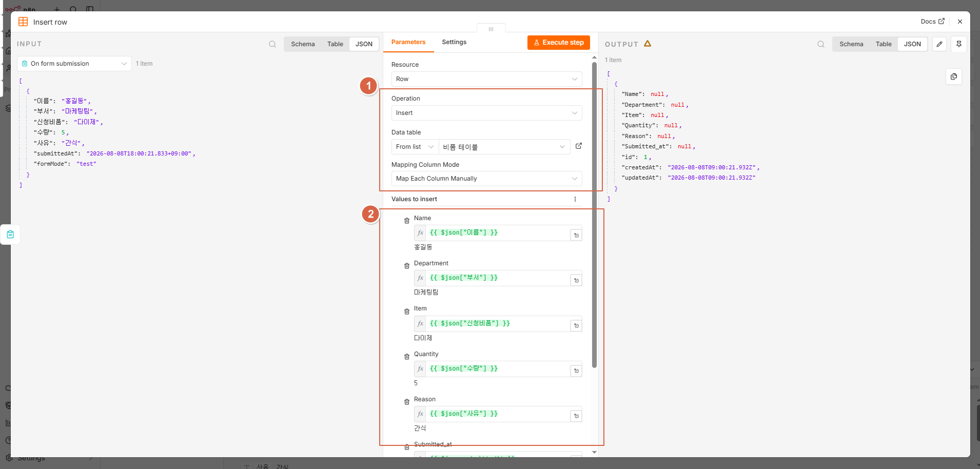Edit output with the pencil icon
Viewport: 980px width, 469px height.
coord(939,44)
